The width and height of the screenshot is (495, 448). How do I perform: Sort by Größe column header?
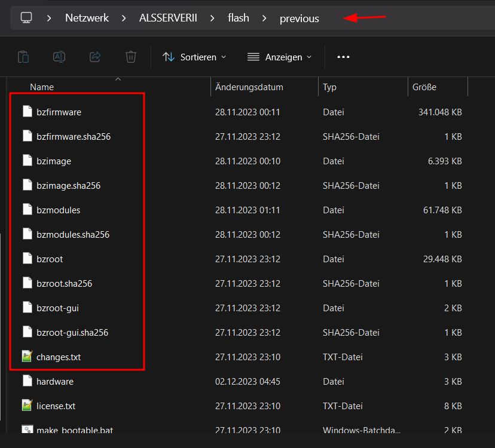(424, 87)
